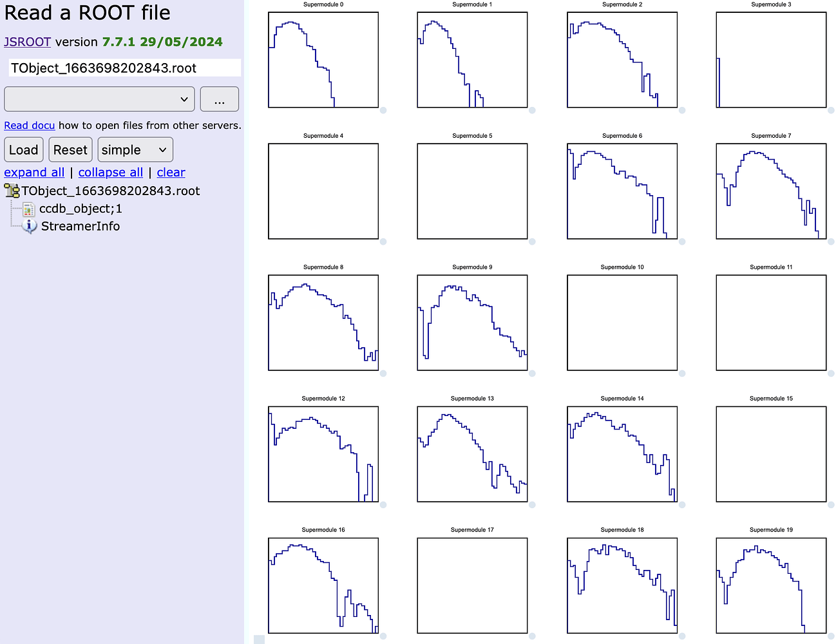Open pad toolbar circle for Supermodule 1
Image resolution: width=836 pixels, height=644 pixels.
click(x=532, y=110)
